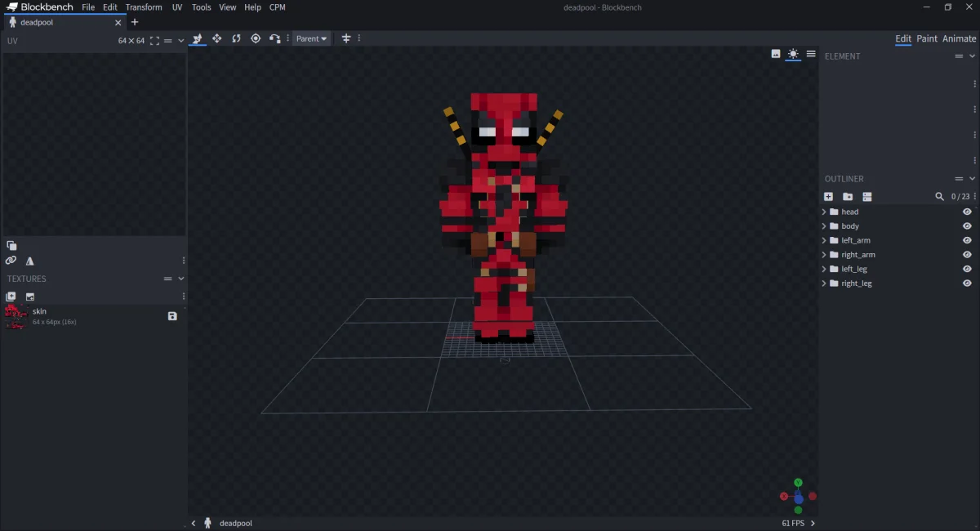Screen dimensions: 980x531
Task: Select the Rotate tool in toolbar
Action: pyautogui.click(x=236, y=38)
